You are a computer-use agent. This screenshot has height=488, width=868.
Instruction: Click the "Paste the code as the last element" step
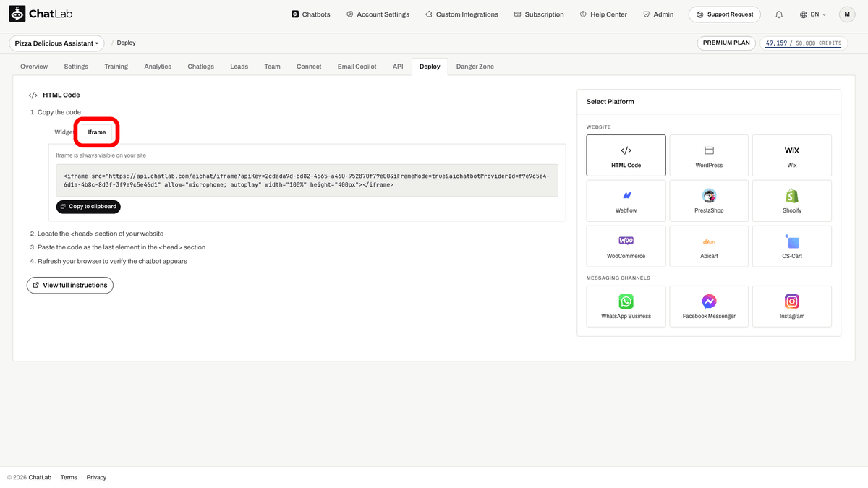122,247
